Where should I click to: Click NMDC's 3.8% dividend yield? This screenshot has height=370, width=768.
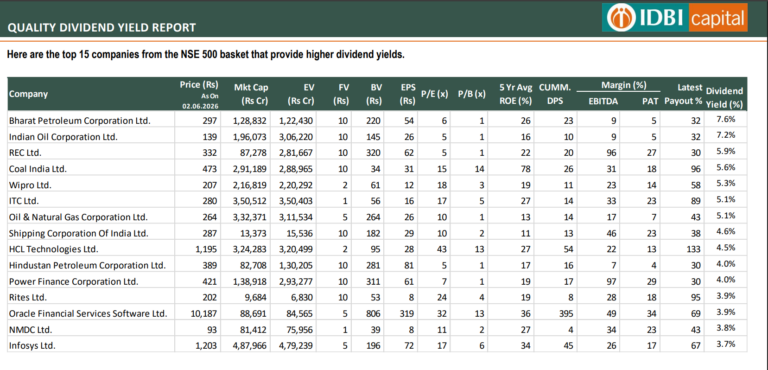726,328
